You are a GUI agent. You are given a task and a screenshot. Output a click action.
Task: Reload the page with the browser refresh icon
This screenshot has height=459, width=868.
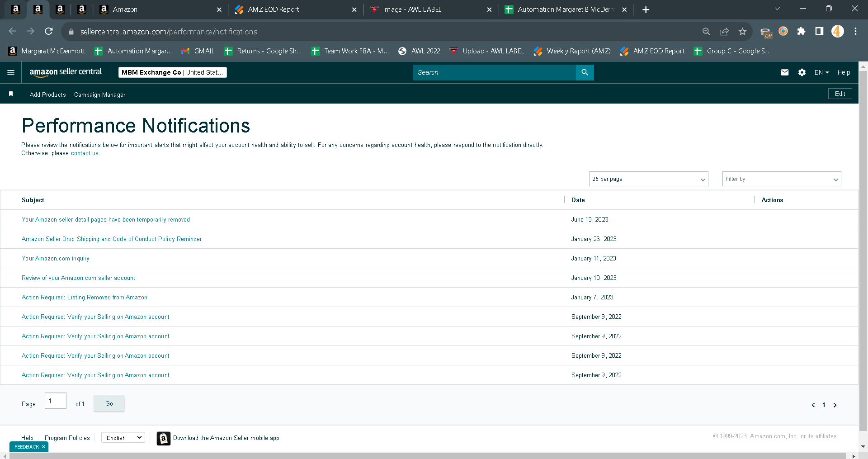49,31
